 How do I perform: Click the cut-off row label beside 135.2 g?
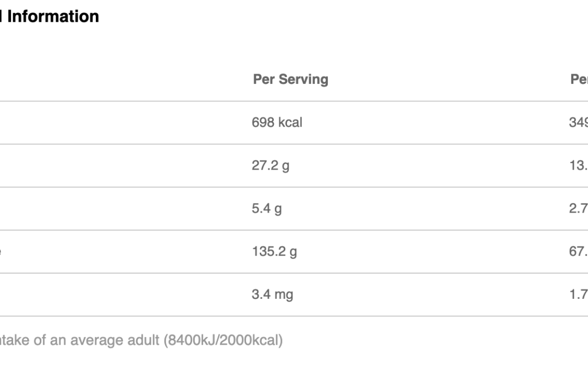pos(2,252)
